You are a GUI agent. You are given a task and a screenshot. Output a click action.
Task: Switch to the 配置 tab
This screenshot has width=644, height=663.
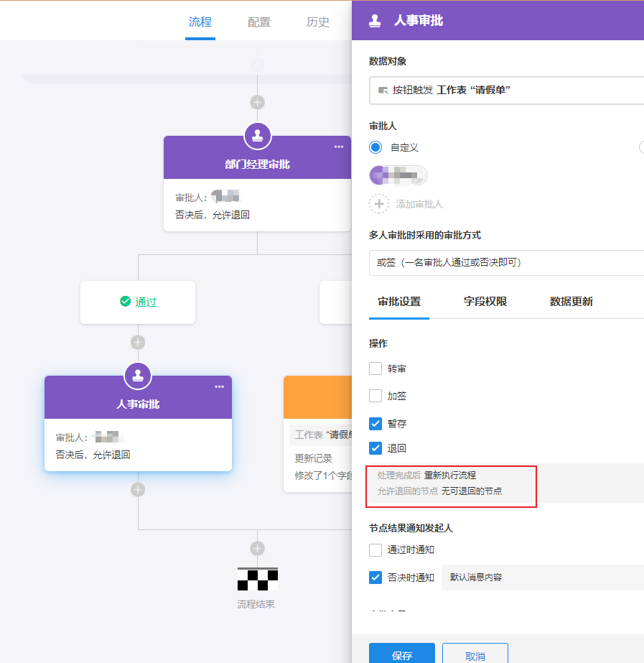[x=259, y=22]
